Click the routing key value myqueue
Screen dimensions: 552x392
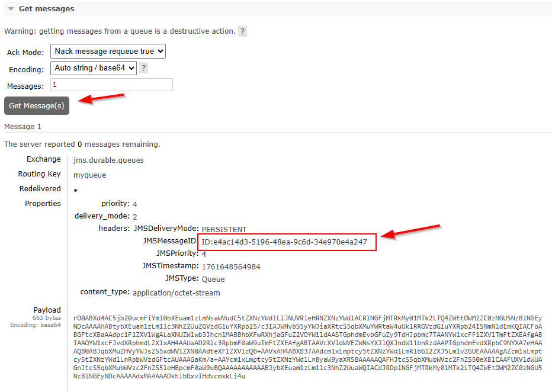[x=89, y=174]
